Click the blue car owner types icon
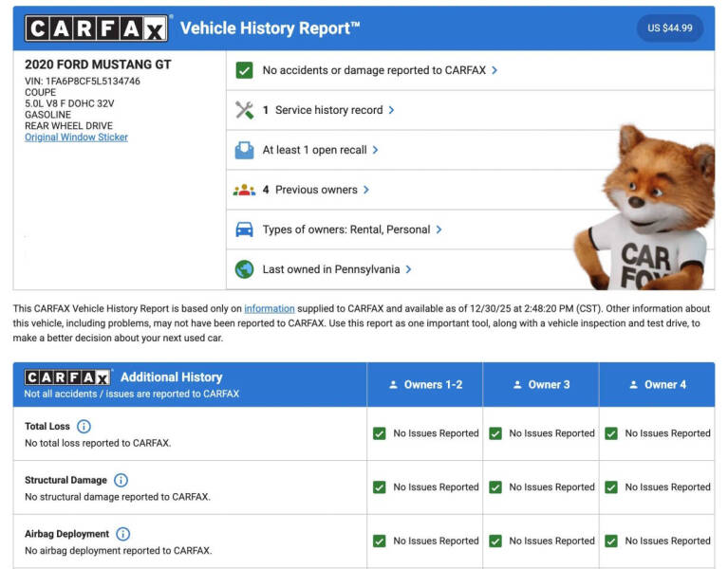The image size is (728, 569). pos(244,229)
